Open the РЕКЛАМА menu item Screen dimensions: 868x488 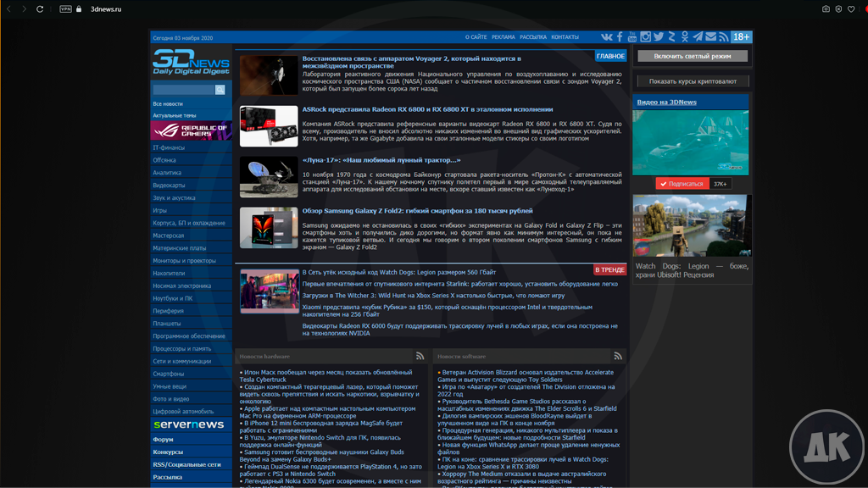click(x=504, y=37)
